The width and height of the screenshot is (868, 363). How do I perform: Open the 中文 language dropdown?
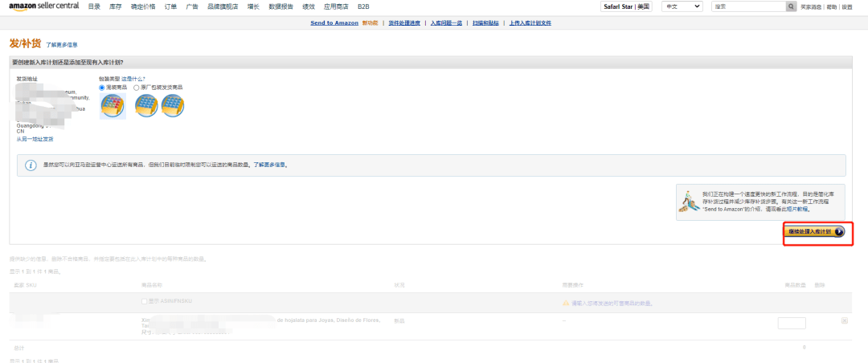682,6
